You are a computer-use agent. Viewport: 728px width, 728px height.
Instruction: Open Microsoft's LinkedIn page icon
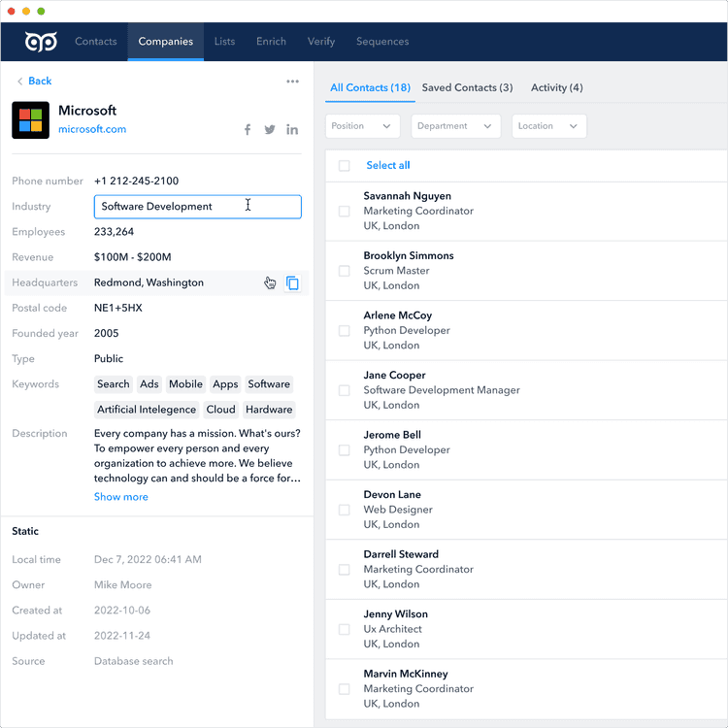tap(292, 130)
